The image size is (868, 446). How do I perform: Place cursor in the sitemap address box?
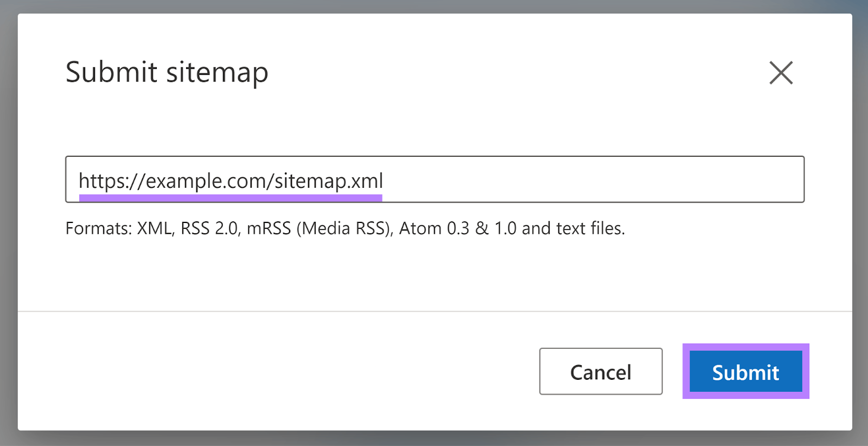pyautogui.click(x=434, y=179)
